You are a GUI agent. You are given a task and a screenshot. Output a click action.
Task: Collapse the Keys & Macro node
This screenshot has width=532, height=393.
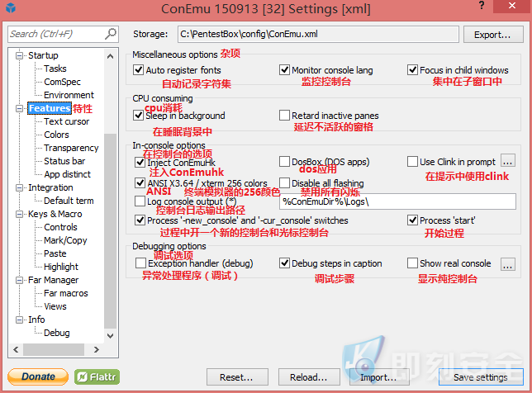coord(20,214)
